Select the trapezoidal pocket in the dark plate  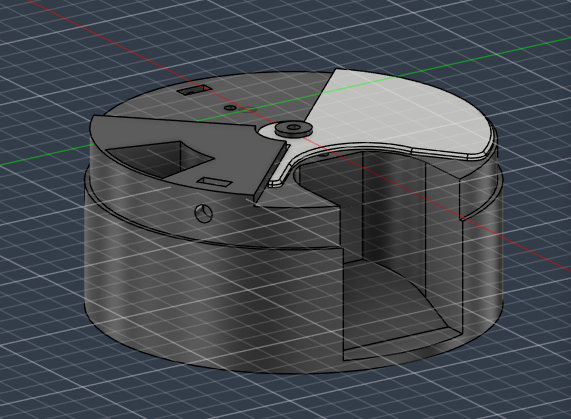pyautogui.click(x=160, y=158)
